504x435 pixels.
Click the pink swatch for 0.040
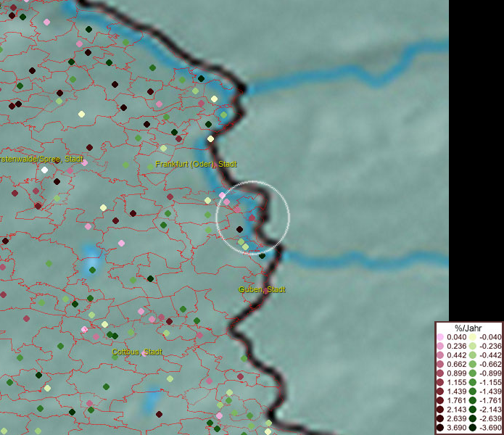440,337
